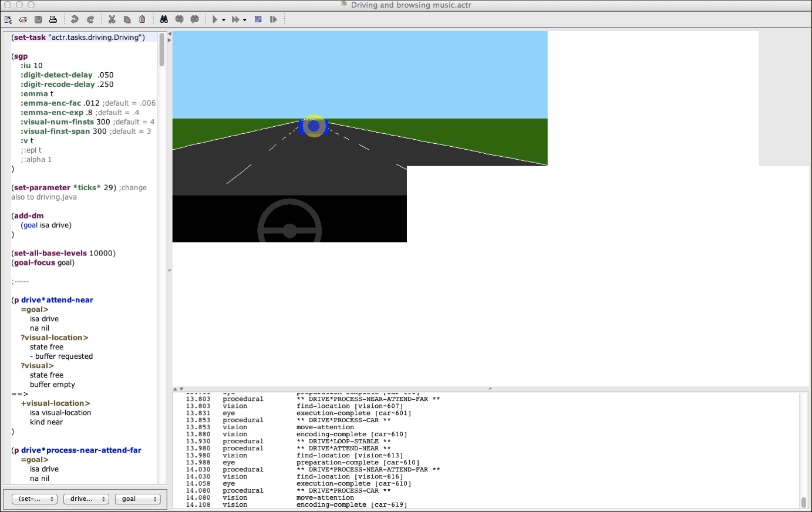The image size is (812, 512).
Task: Click the "set-all-base-levels 10000" line
Action: click(x=63, y=253)
